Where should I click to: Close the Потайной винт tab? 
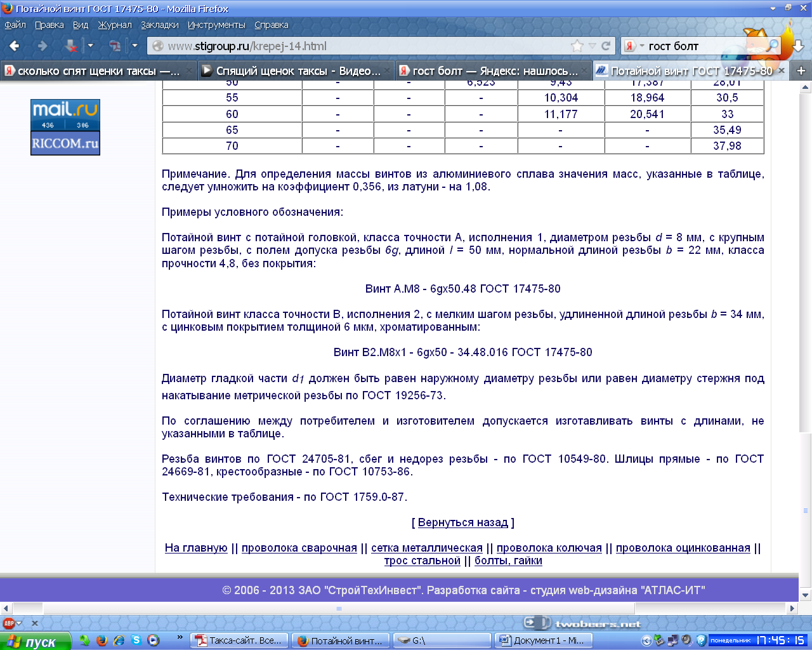tap(781, 70)
